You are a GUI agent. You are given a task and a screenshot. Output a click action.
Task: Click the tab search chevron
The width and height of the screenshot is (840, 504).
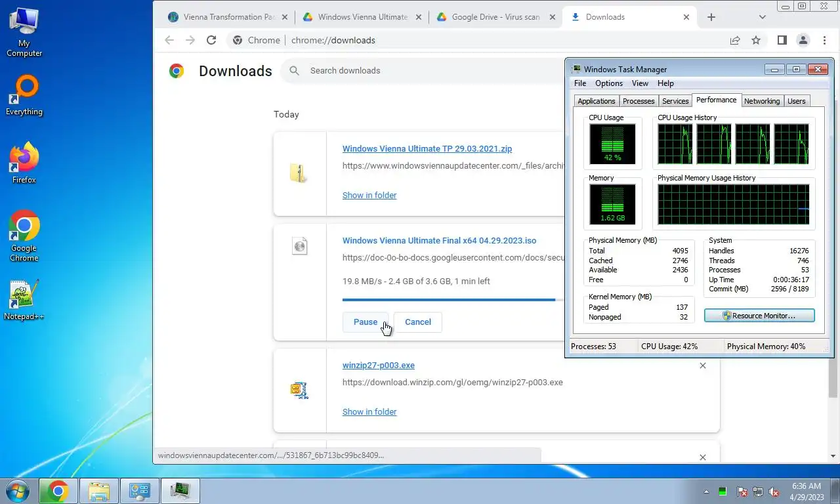click(762, 17)
